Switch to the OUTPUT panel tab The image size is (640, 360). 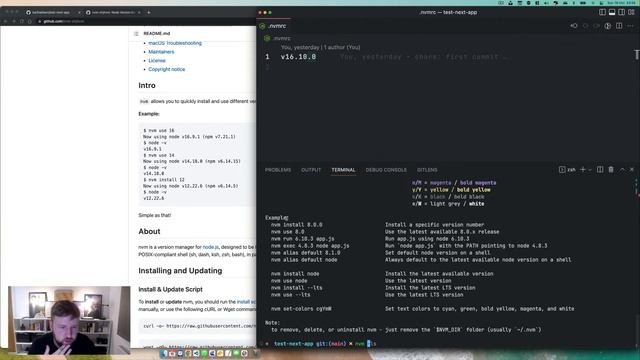click(311, 170)
